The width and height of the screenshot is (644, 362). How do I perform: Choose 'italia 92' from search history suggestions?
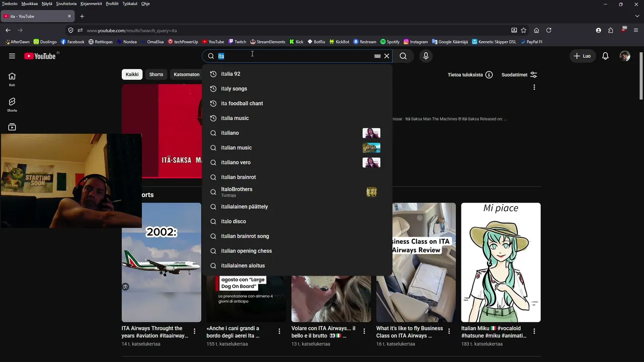[297, 74]
